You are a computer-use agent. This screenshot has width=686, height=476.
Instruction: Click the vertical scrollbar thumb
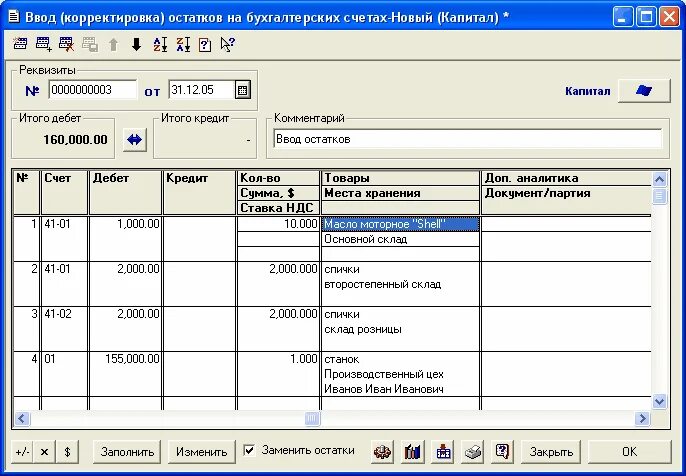coord(659,196)
